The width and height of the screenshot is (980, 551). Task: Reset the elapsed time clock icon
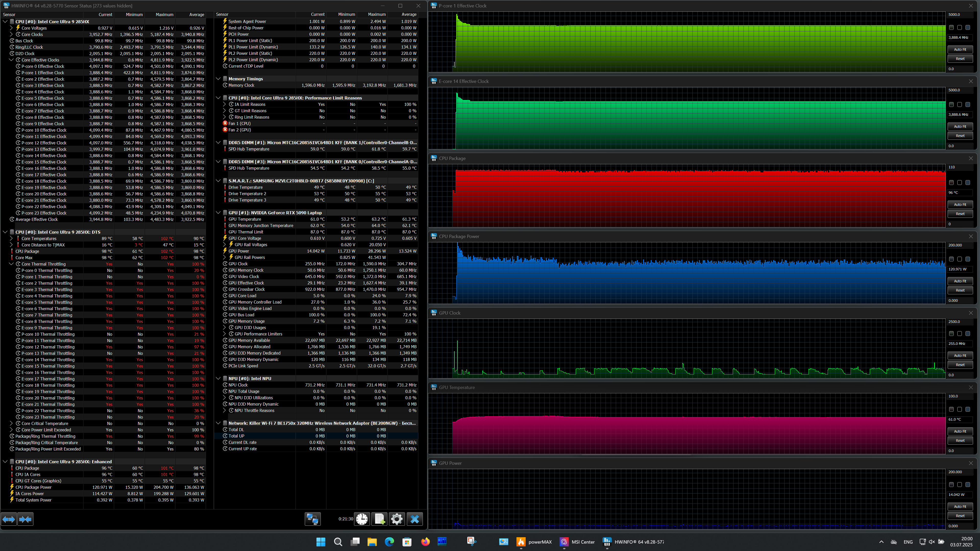point(362,519)
